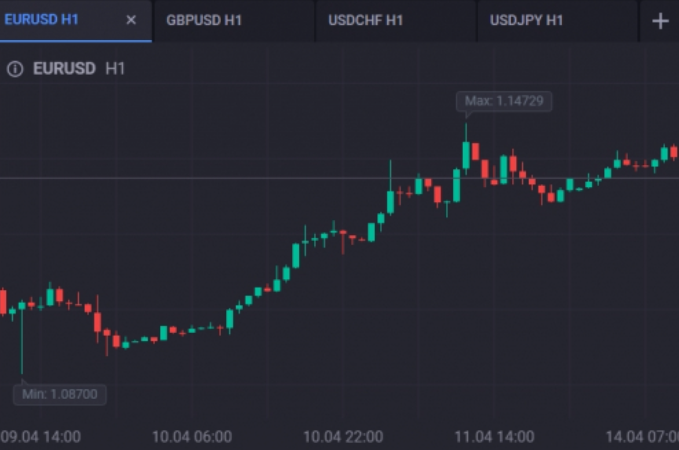
Task: Click the last green candle at right edge
Action: tap(664, 153)
